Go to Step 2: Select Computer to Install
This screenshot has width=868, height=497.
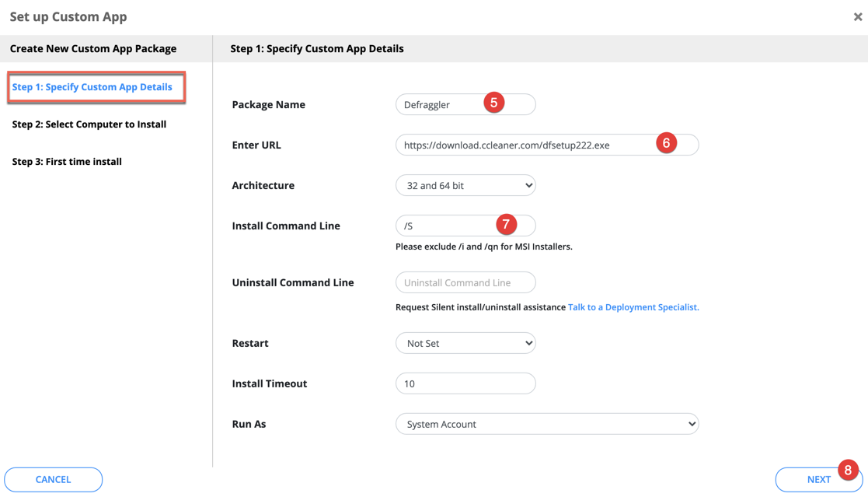89,124
